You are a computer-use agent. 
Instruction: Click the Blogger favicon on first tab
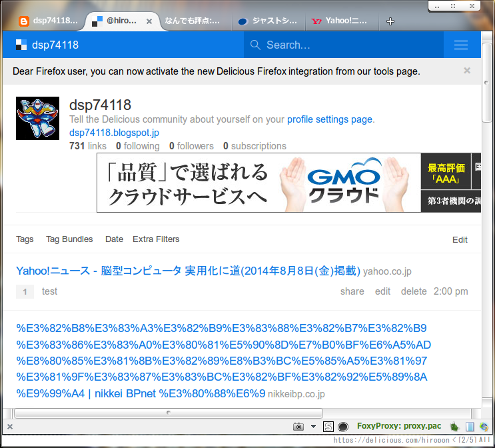(x=24, y=21)
